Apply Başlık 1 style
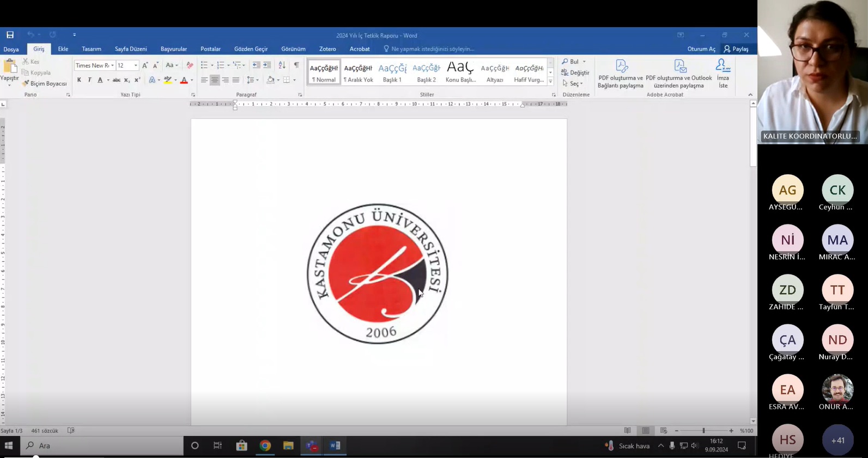The height and width of the screenshot is (458, 868). pos(392,72)
